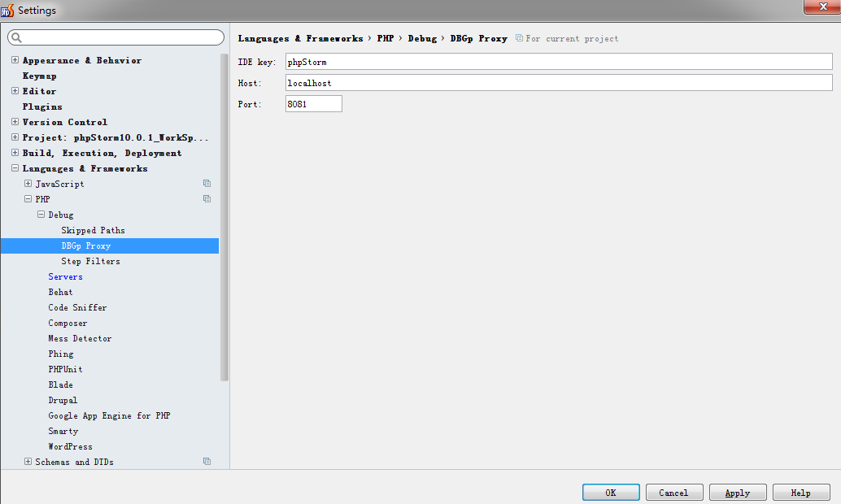Screen dimensions: 841x504
Task: Expand the Appearance & Behavior node
Action: tap(15, 60)
